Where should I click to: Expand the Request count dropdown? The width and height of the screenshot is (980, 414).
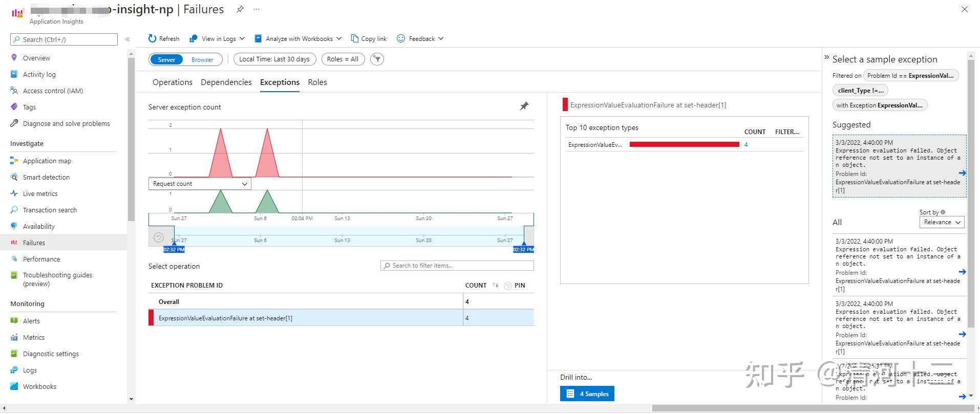coord(200,184)
